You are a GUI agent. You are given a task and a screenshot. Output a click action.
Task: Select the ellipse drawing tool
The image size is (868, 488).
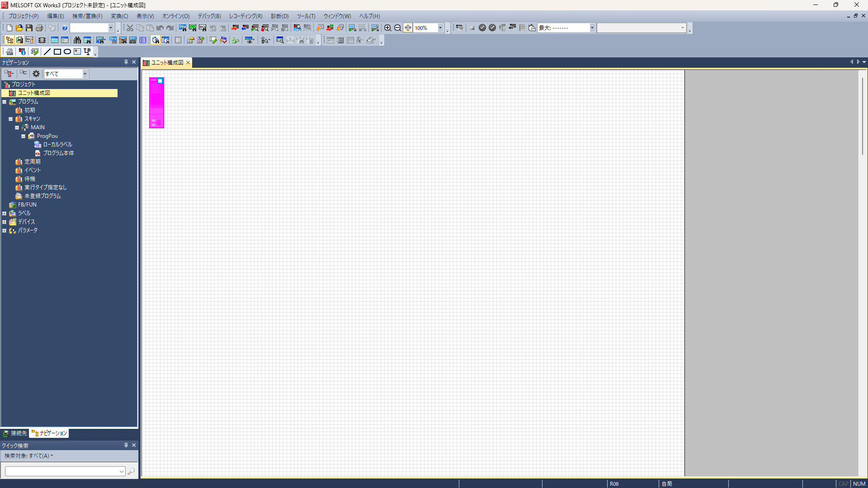coord(67,52)
